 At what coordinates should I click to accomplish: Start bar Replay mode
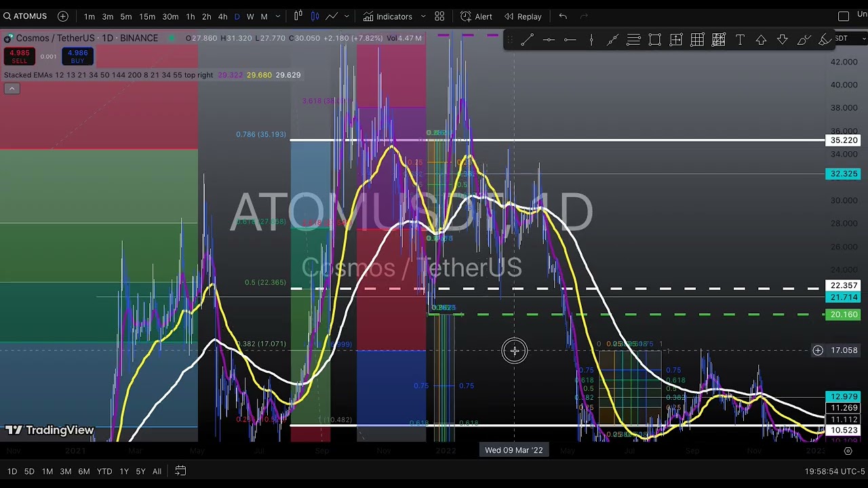click(522, 16)
